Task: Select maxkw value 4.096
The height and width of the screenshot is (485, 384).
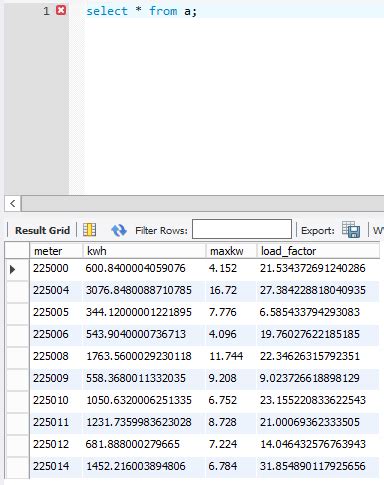Action: pyautogui.click(x=231, y=334)
